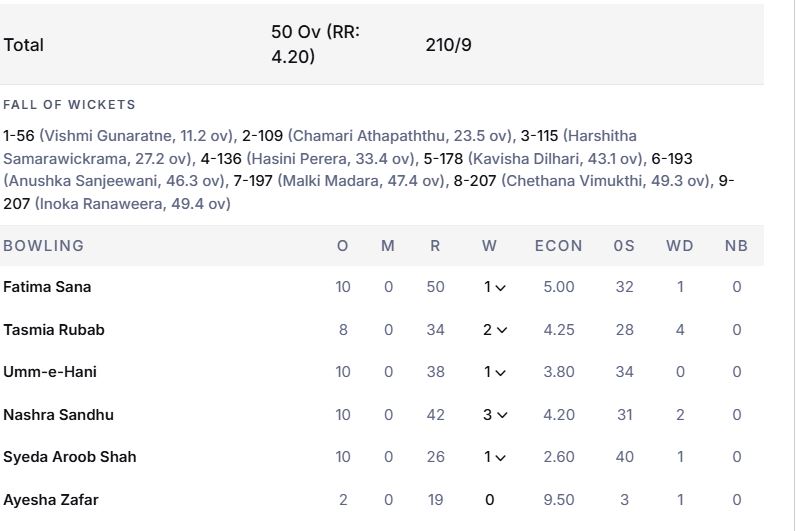This screenshot has width=797, height=531.
Task: Expand Syeda Aroob Shah's wickets chevron
Action: 500,457
